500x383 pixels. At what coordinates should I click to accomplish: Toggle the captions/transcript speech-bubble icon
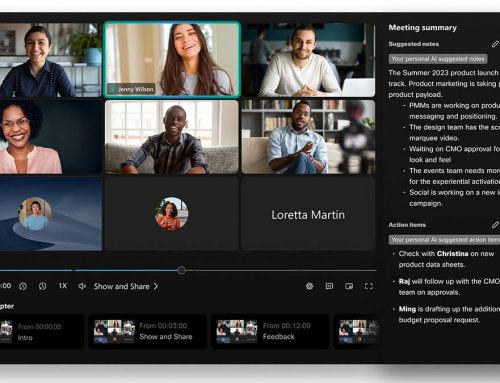[329, 286]
